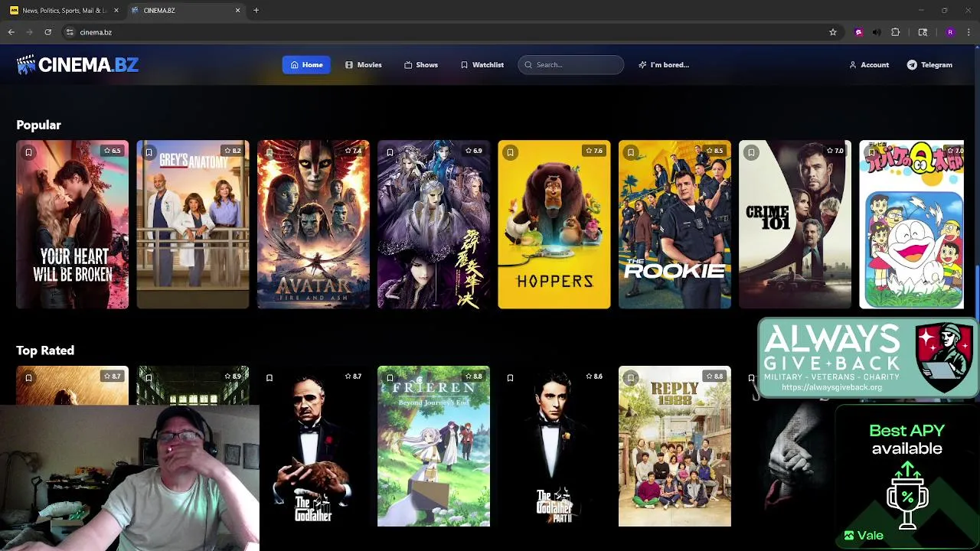The height and width of the screenshot is (551, 980).
Task: Toggle bookmark on Avatar Fire and Ash
Action: pos(269,152)
